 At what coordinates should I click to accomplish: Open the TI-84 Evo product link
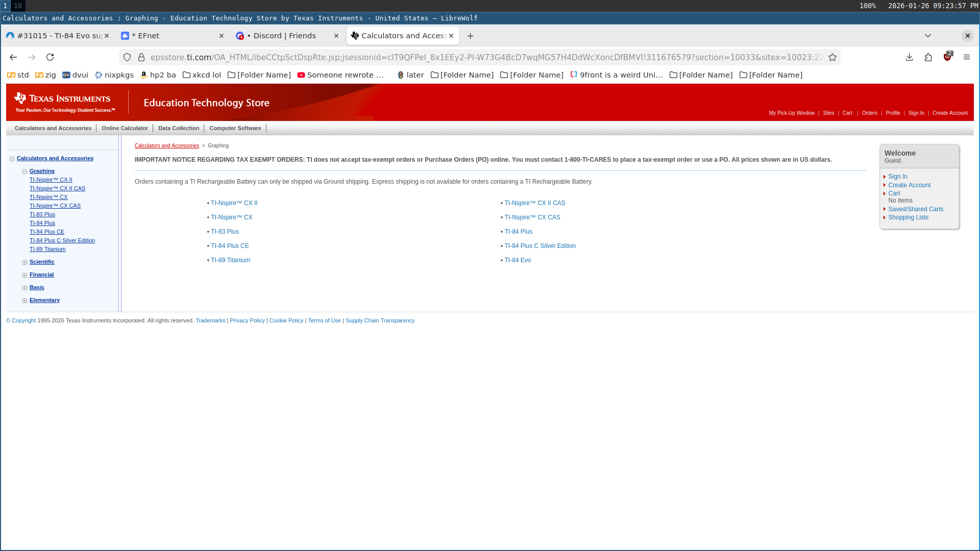point(518,260)
